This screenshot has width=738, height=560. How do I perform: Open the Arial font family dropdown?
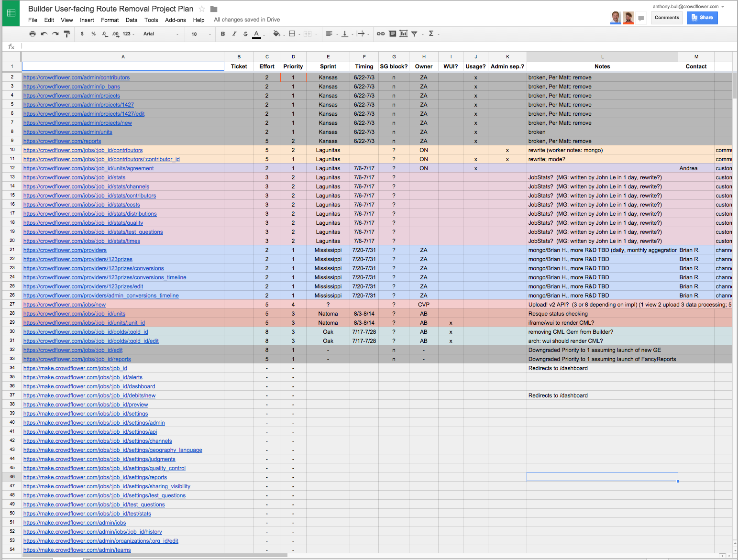[x=161, y=34]
